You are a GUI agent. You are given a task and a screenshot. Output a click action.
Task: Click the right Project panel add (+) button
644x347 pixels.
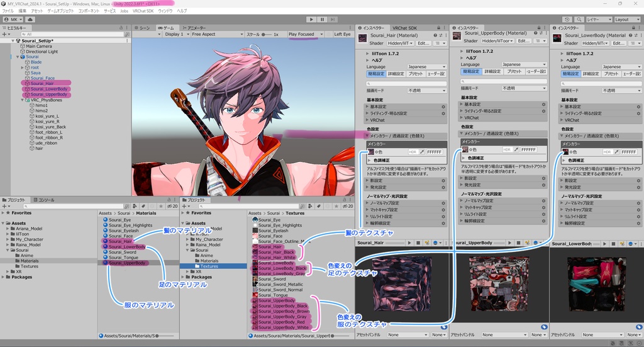(186, 206)
